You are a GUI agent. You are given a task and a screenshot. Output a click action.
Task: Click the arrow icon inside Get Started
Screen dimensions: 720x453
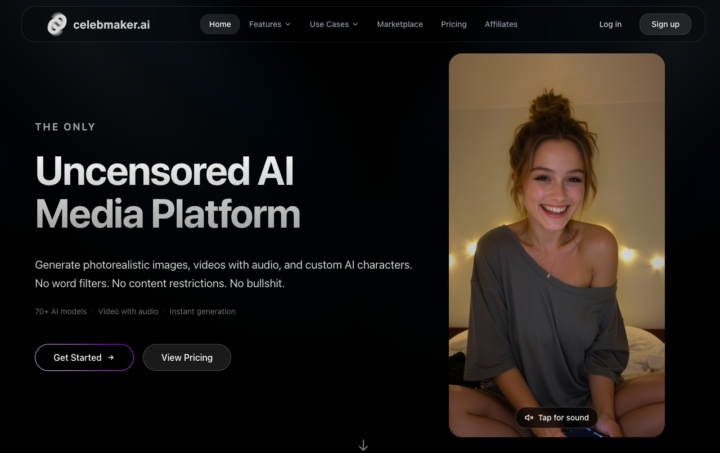coord(111,357)
